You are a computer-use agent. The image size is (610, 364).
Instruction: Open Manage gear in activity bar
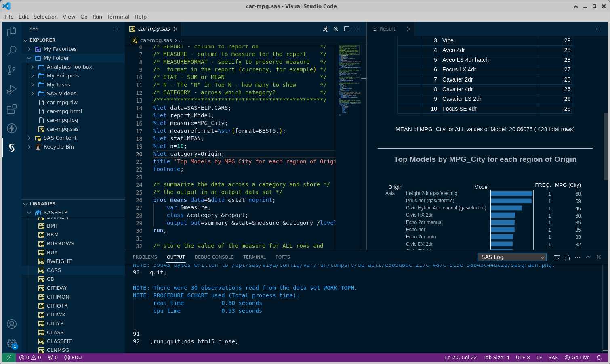click(x=12, y=343)
